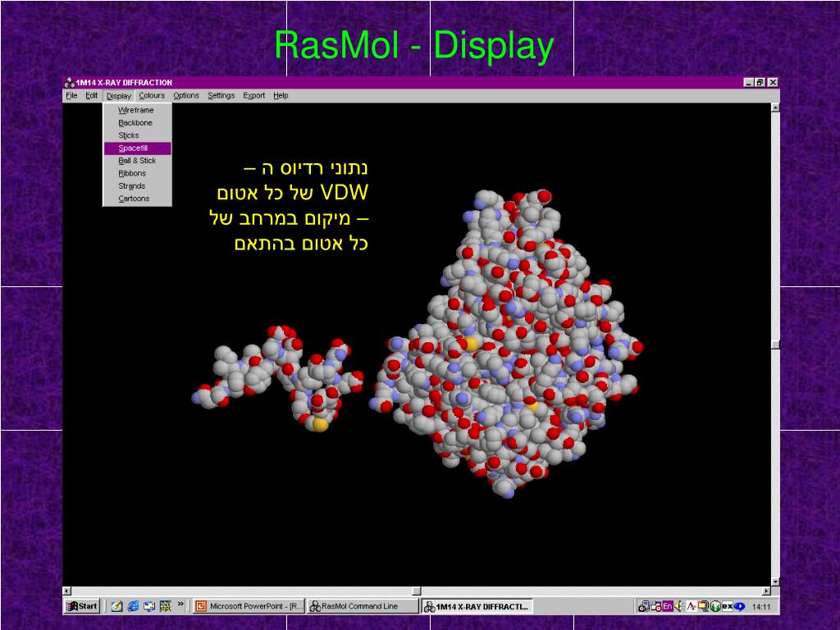The image size is (840, 630).
Task: Open the Colours menu
Action: [x=152, y=95]
